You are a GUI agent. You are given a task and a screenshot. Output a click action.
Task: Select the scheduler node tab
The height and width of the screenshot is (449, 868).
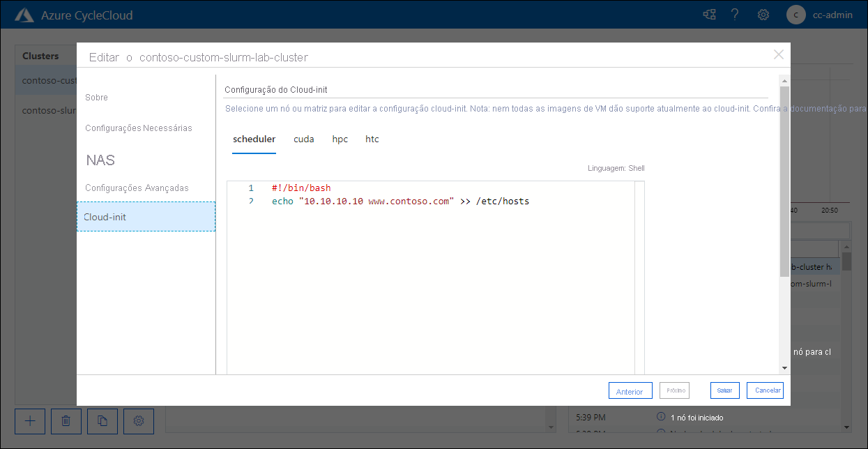point(254,139)
